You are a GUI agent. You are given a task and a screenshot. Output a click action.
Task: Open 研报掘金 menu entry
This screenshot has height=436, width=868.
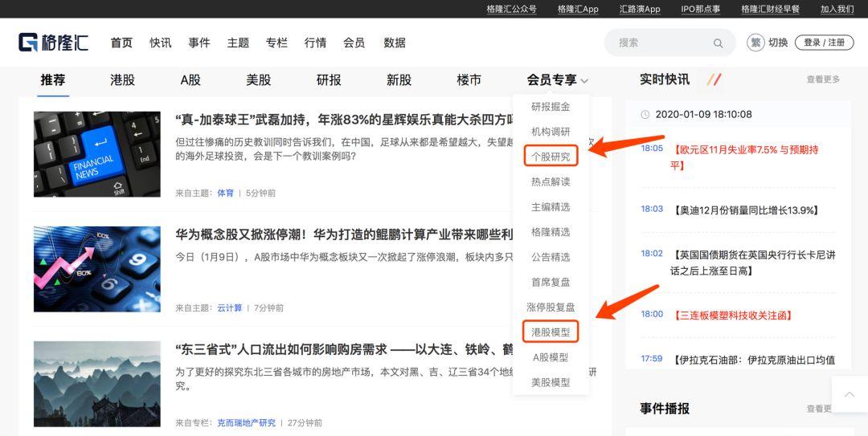[551, 107]
